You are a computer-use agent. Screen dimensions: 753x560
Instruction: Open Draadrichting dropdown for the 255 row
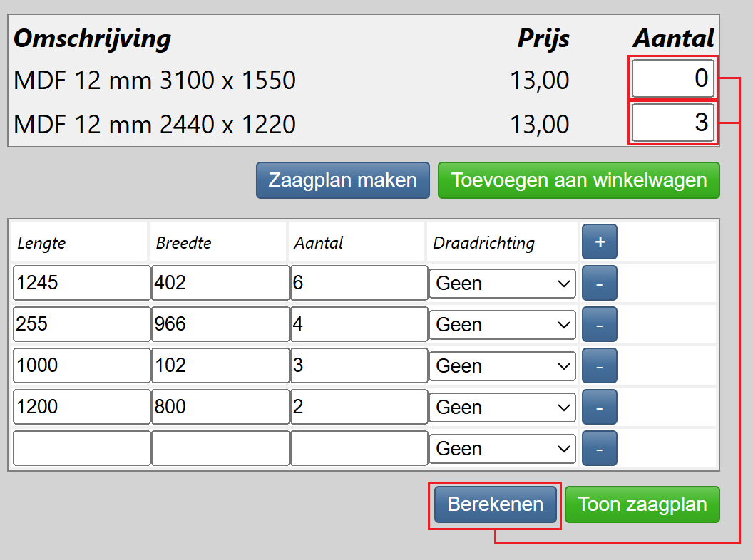502,324
